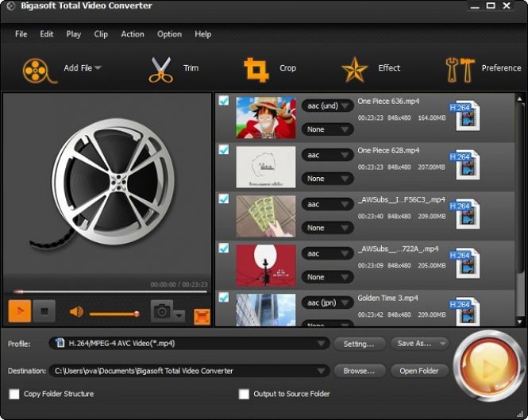Click the app logo icon in title bar

tap(10, 6)
